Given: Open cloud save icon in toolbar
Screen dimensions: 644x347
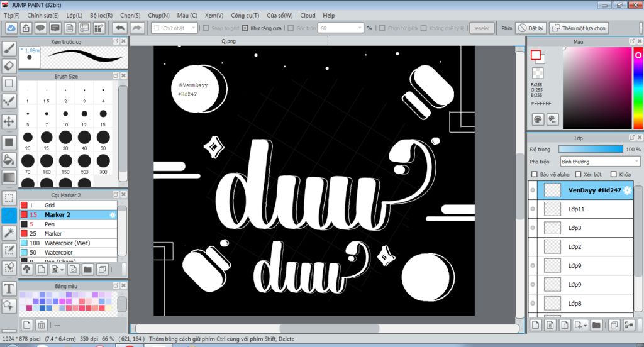Looking at the screenshot, I should coord(11,28).
